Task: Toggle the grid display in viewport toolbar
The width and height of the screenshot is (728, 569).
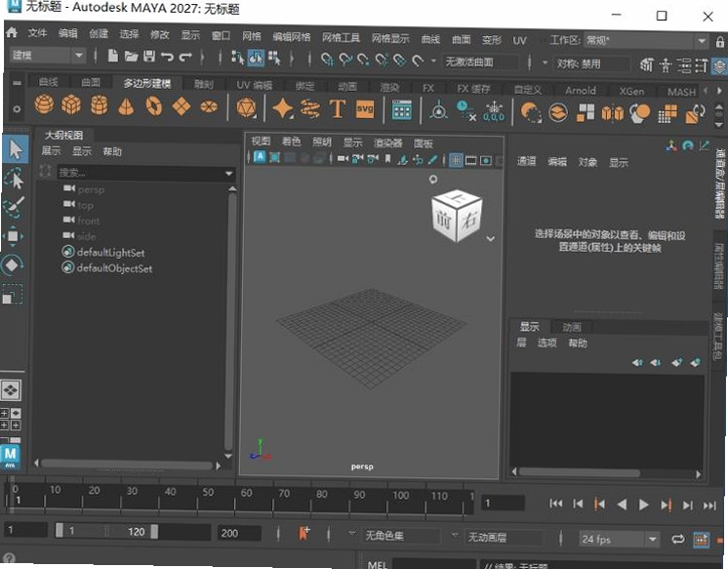Action: pyautogui.click(x=456, y=160)
